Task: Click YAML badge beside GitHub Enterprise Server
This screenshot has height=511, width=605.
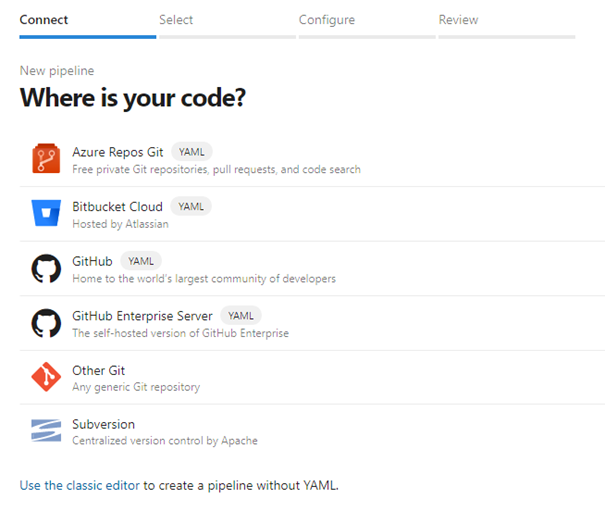Action: 241,316
